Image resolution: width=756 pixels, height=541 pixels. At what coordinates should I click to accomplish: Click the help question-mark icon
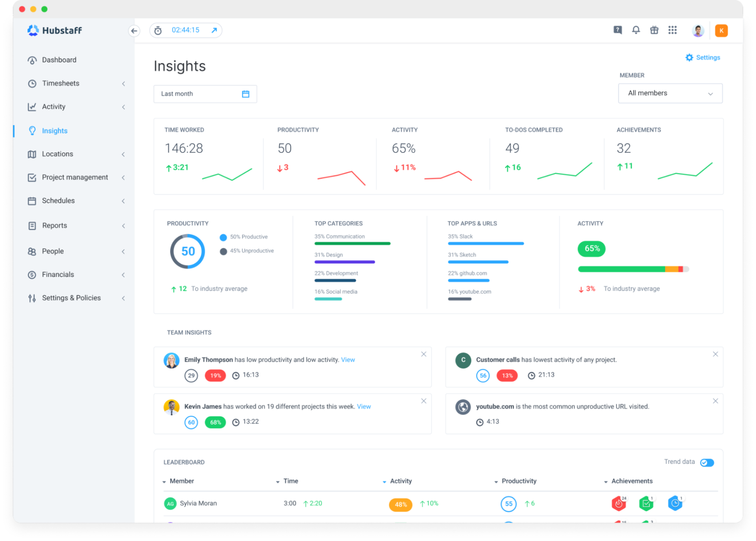(x=618, y=30)
